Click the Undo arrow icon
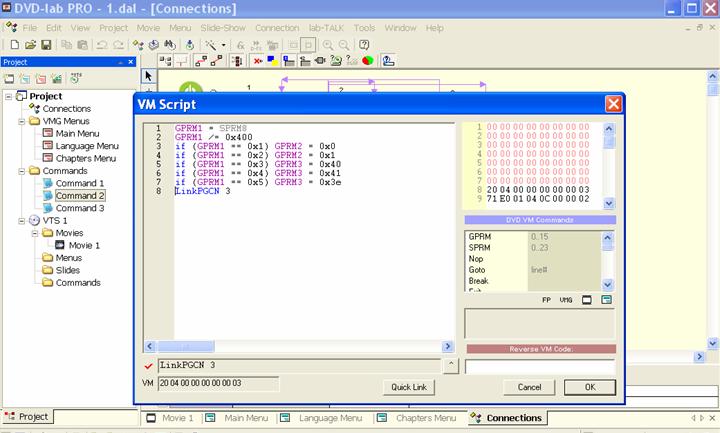This screenshot has height=433, width=720. click(102, 45)
